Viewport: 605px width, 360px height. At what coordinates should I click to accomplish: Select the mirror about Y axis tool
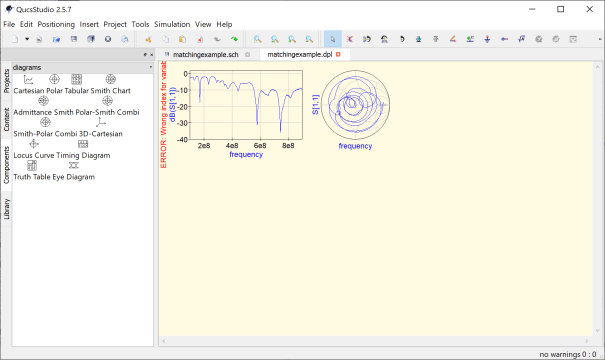[x=384, y=39]
